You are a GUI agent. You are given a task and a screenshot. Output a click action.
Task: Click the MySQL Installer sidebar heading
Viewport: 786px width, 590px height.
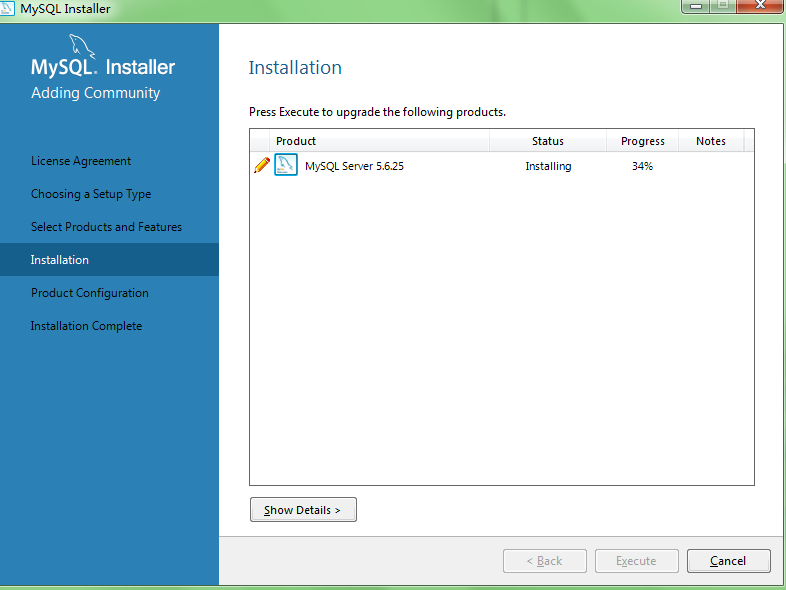(x=103, y=67)
